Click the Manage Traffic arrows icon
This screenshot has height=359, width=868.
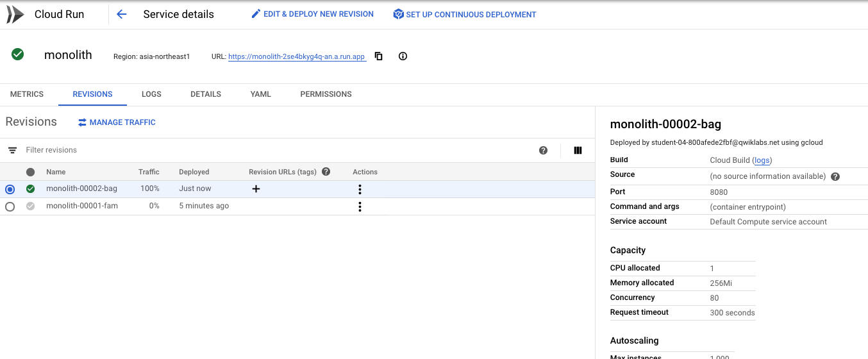[82, 122]
